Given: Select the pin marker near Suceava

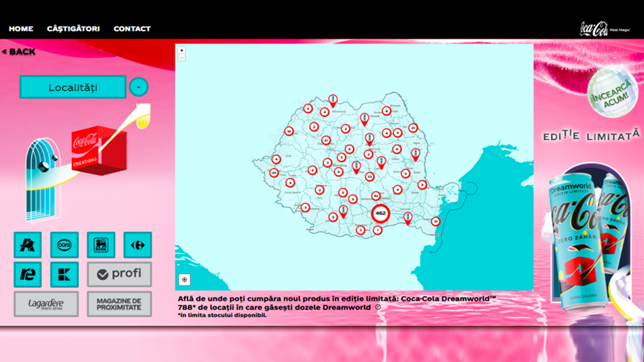Looking at the screenshot, I should 364,120.
